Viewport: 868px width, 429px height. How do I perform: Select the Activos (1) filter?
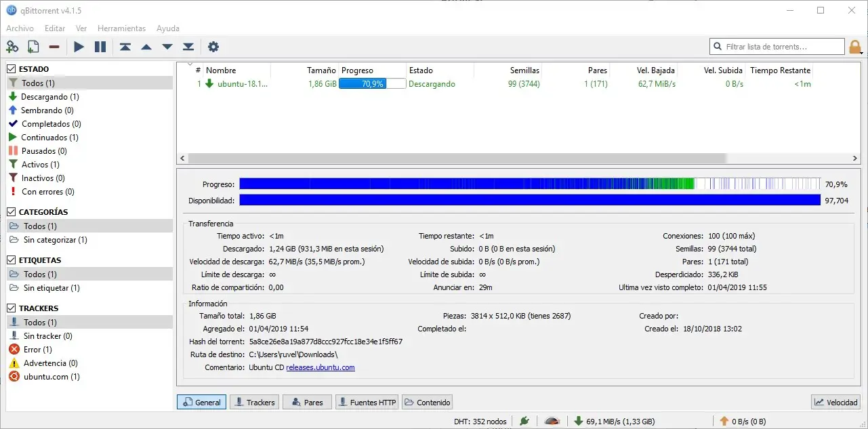[89, 165]
